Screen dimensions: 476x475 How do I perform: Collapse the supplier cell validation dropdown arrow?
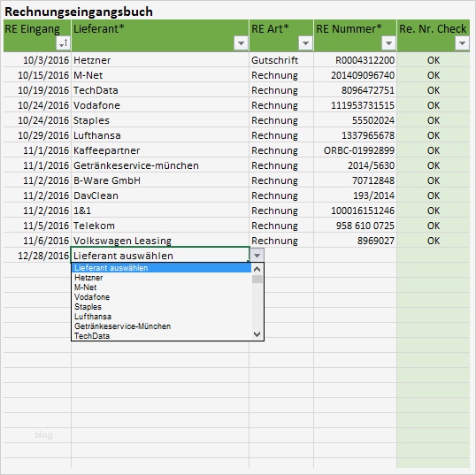257,256
